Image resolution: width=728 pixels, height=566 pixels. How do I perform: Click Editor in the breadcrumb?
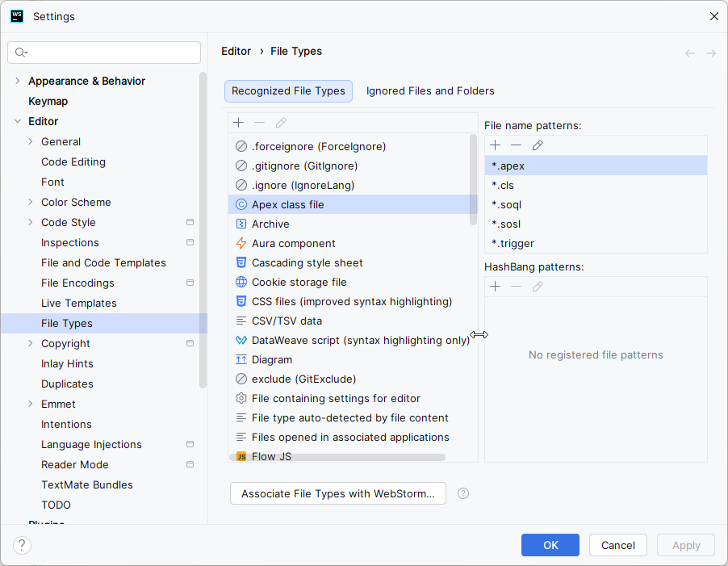[236, 51]
